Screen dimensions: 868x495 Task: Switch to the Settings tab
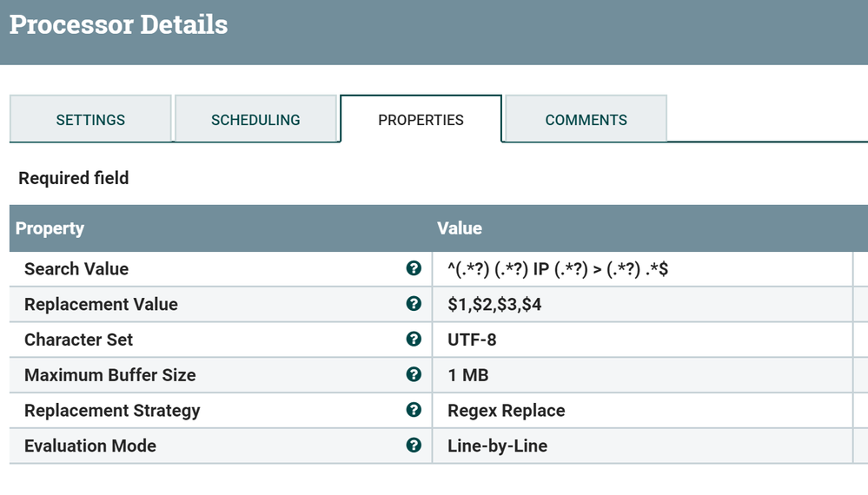(x=90, y=120)
